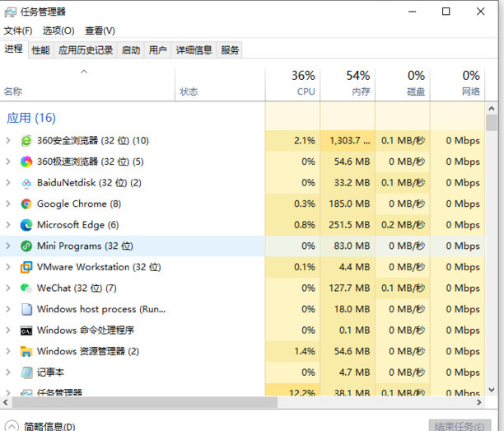Click the 251.5 MB memory cell
Image resolution: width=504 pixels, height=431 pixels.
[x=349, y=225]
